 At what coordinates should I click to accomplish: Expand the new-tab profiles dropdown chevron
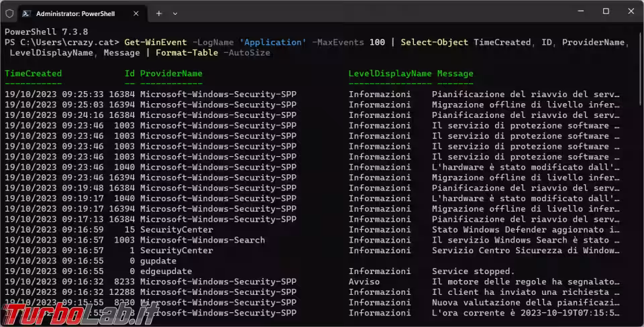pyautogui.click(x=176, y=13)
